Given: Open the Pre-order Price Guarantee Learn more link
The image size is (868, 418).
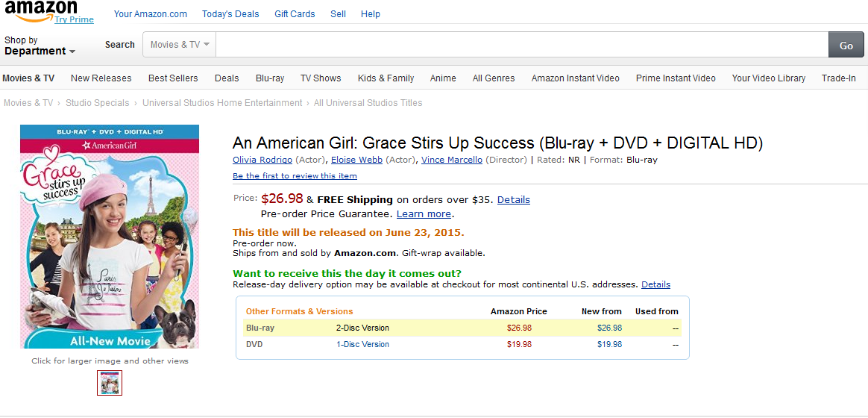Looking at the screenshot, I should tap(424, 214).
